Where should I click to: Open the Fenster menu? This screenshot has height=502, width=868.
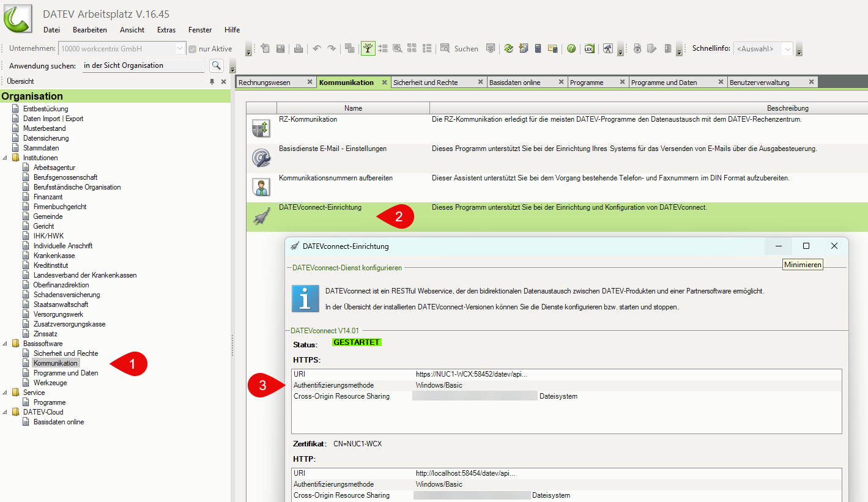coord(200,30)
